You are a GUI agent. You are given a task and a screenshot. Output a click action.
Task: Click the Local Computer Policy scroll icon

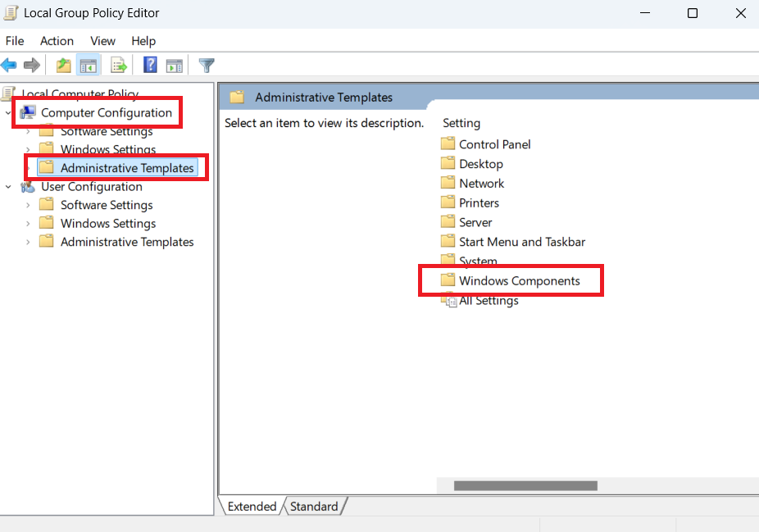(x=9, y=93)
